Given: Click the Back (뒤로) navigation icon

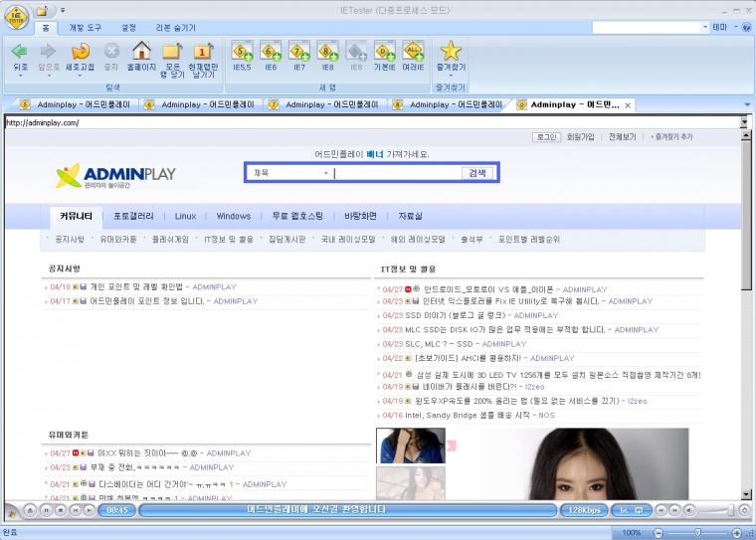Looking at the screenshot, I should point(20,52).
